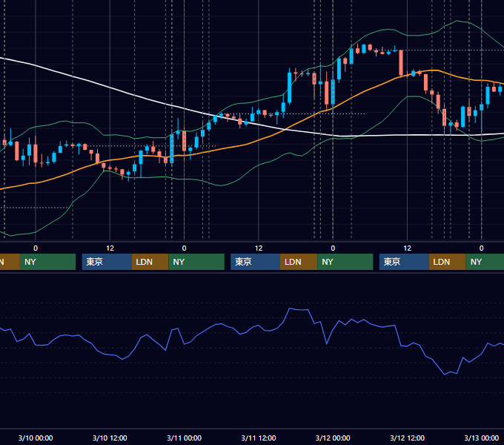The image size is (504, 445).
Task: Select the LDN session block on 3/11
Action: (x=299, y=262)
